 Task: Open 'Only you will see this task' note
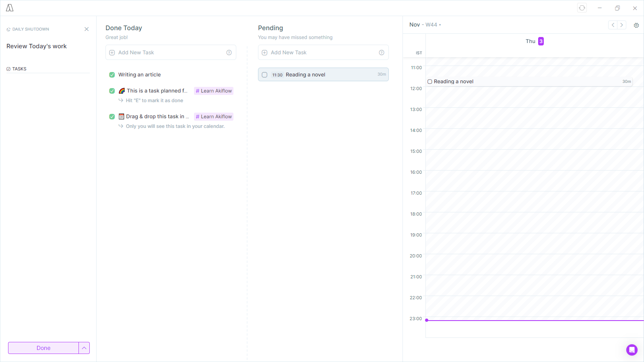point(175,126)
